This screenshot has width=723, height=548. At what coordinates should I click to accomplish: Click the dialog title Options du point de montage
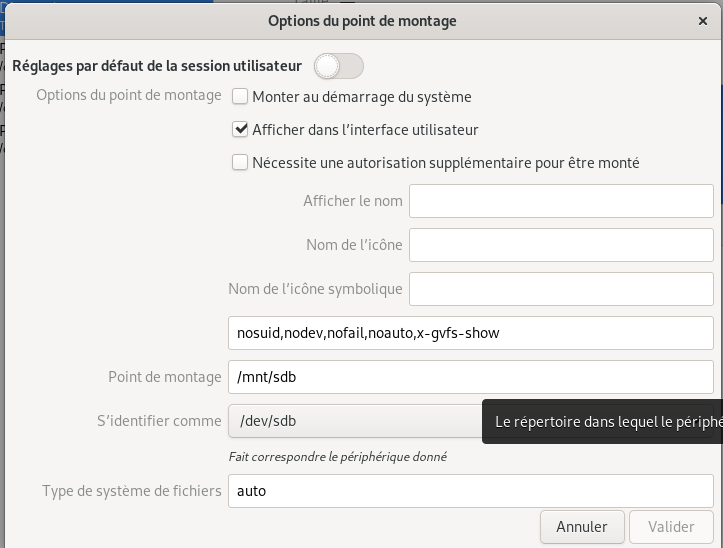(362, 20)
